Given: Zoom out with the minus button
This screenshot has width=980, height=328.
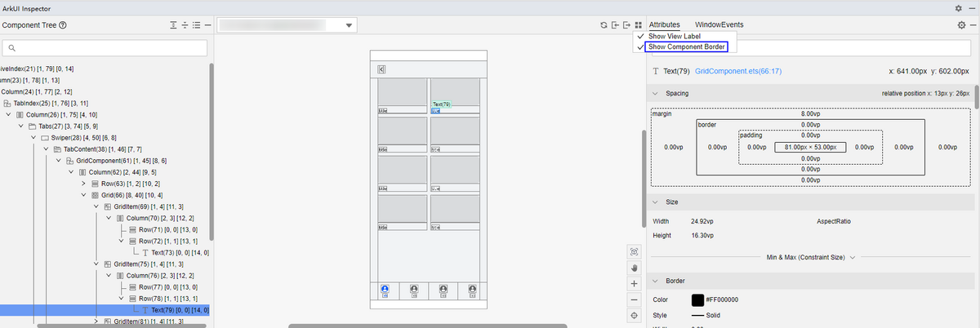Looking at the screenshot, I should pyautogui.click(x=635, y=299).
